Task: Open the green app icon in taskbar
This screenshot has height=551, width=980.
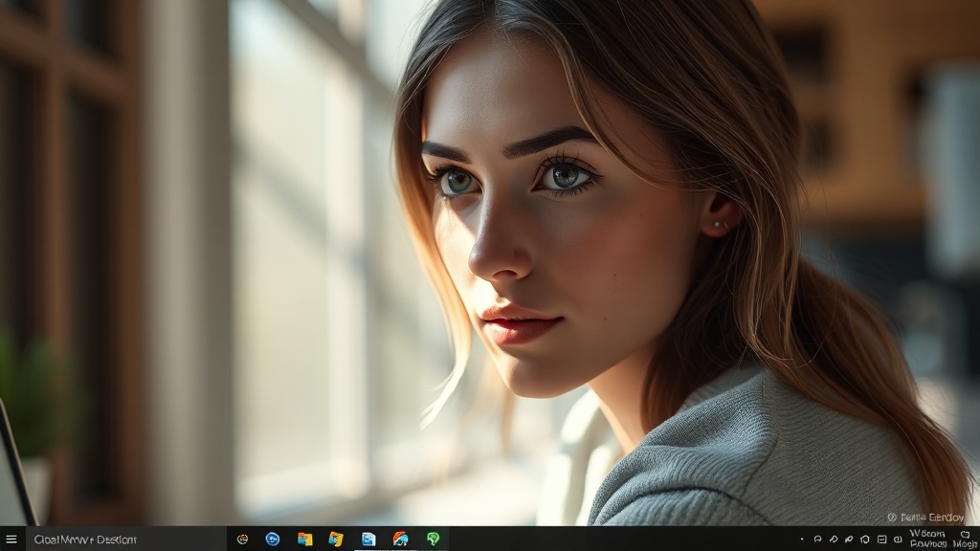Action: click(x=433, y=540)
